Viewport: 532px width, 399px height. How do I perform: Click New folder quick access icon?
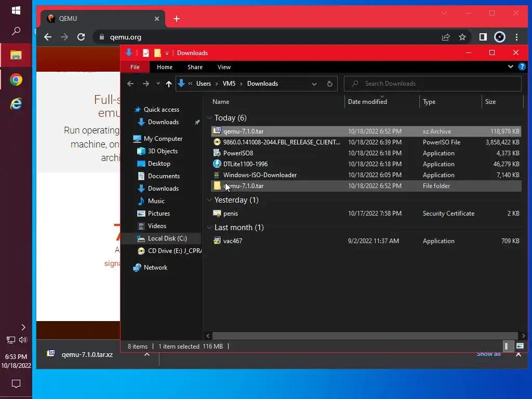tap(157, 53)
